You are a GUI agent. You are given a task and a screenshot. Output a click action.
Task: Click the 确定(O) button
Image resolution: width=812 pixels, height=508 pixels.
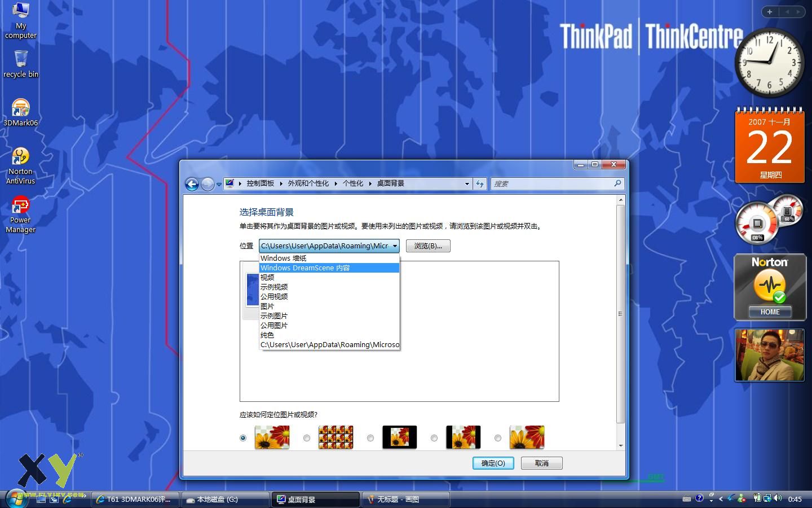pos(493,463)
